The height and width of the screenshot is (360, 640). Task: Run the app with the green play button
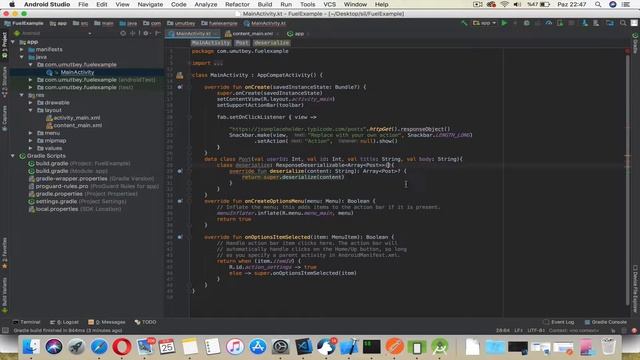point(504,23)
